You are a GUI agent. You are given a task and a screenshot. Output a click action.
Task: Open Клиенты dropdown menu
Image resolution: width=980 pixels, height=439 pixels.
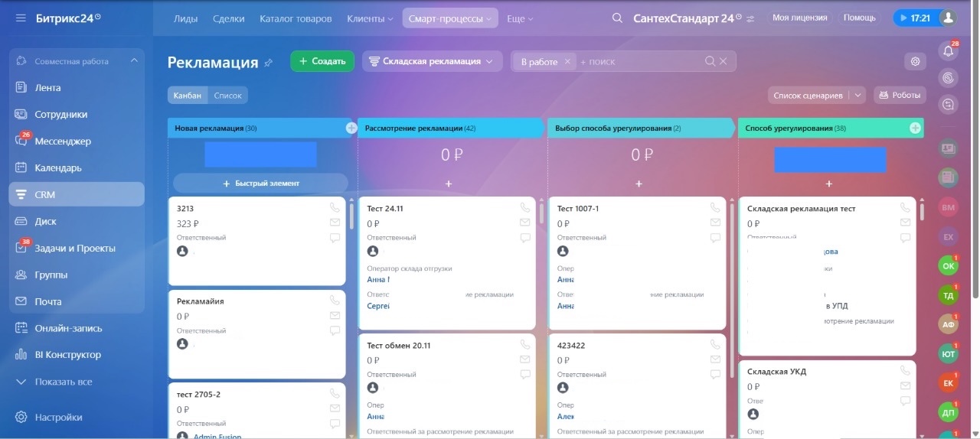click(370, 18)
